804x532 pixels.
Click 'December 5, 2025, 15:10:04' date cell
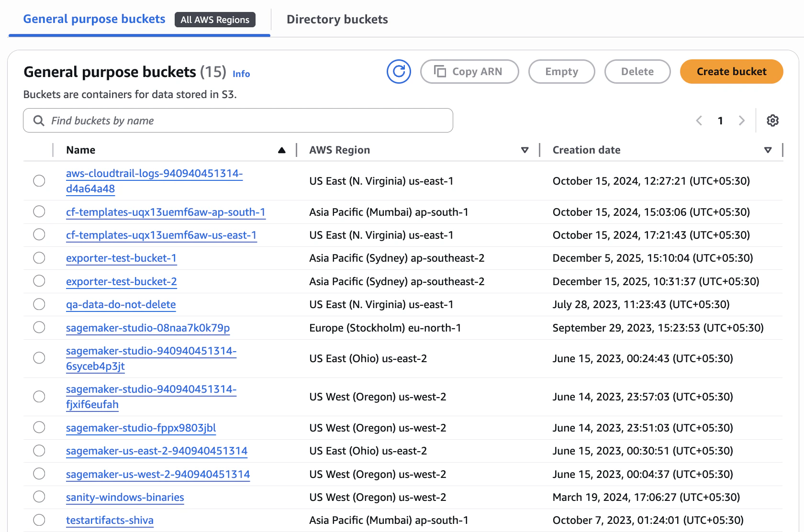tap(653, 258)
